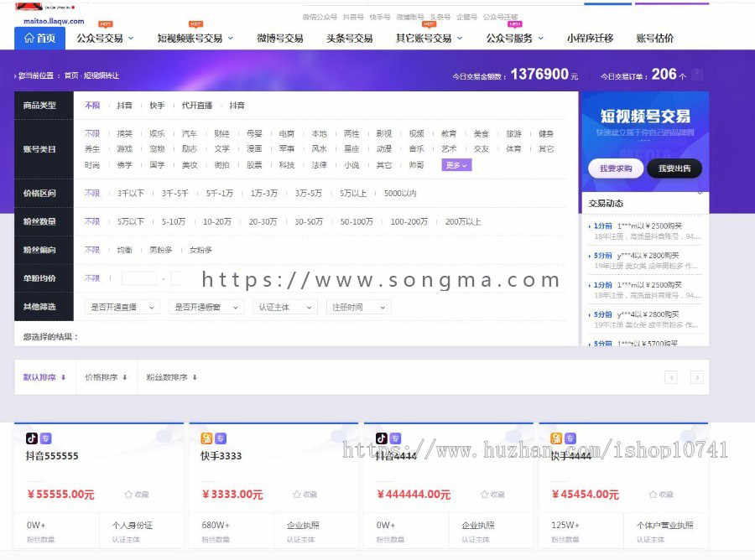Select 美妆 account category

coord(190,165)
